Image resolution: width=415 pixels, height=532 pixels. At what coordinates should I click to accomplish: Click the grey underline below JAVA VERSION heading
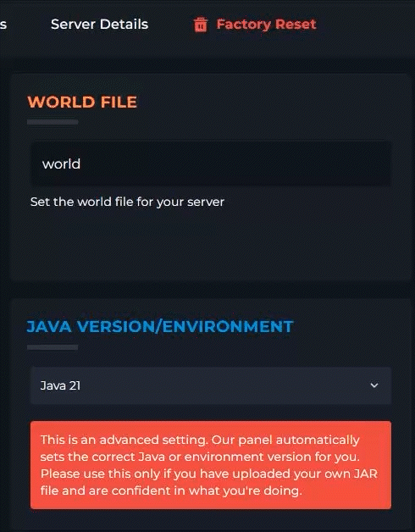[x=53, y=347]
